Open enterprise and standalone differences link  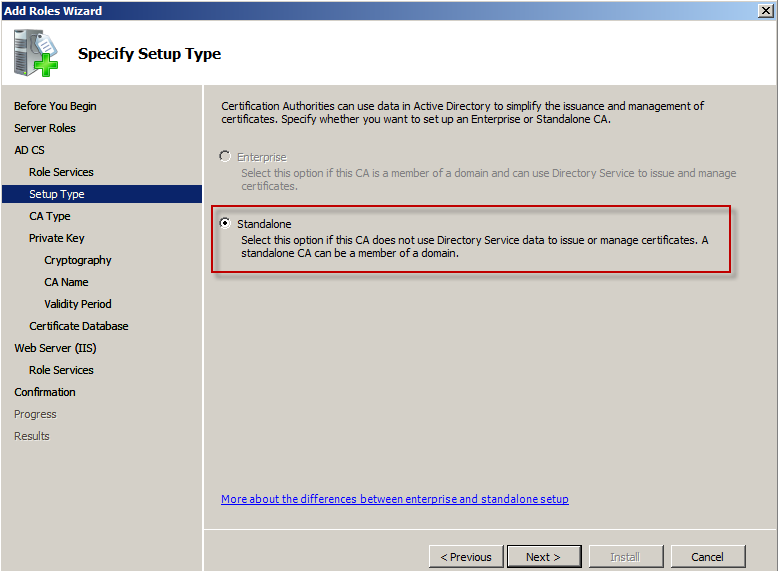(394, 499)
